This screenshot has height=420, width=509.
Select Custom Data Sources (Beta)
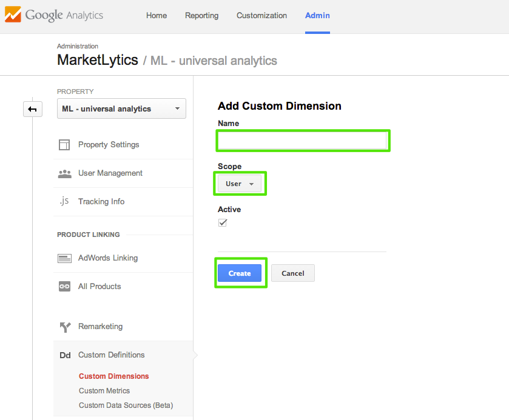pyautogui.click(x=126, y=405)
